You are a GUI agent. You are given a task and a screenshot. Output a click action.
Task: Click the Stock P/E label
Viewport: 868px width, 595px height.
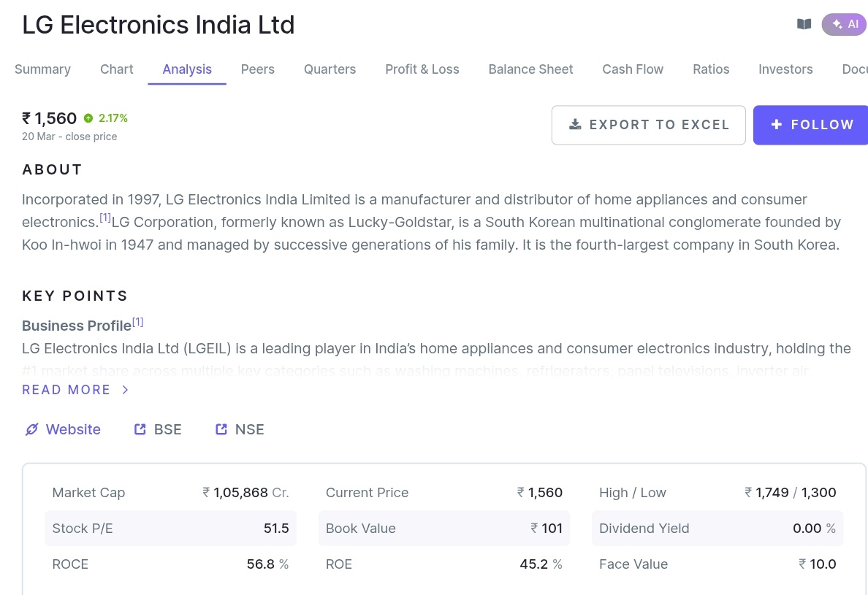[83, 529]
